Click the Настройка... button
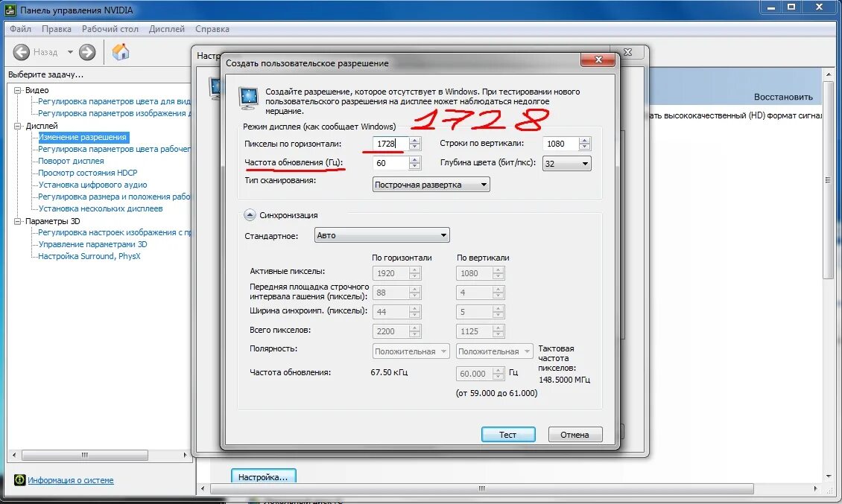 (x=263, y=476)
